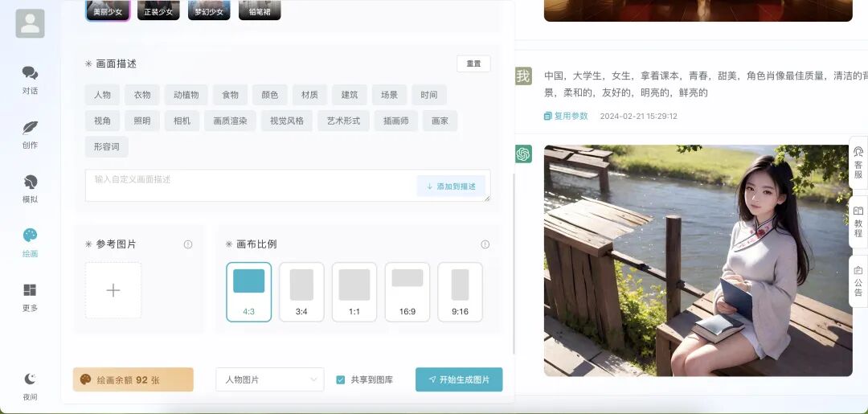
Task: Select 16:9 canvas ratio
Action: tap(407, 292)
